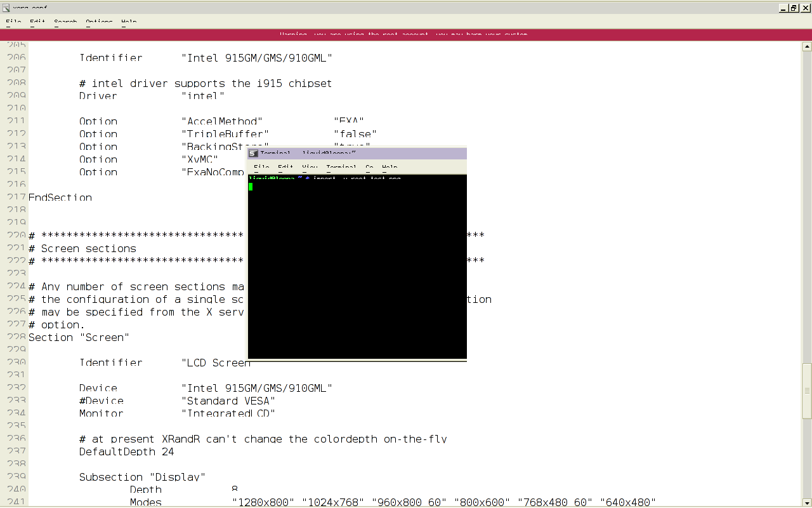Viewport: 812px width, 508px height.
Task: Open the View menu in Terminal
Action: click(310, 168)
